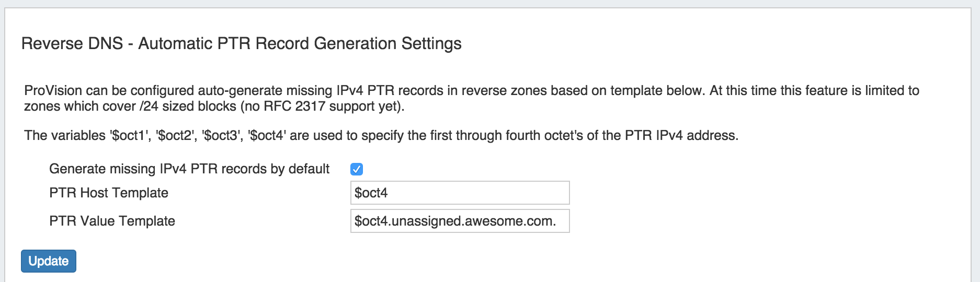Image resolution: width=980 pixels, height=282 pixels.
Task: Click the word 'auto-generate' in the description
Action: [x=238, y=91]
